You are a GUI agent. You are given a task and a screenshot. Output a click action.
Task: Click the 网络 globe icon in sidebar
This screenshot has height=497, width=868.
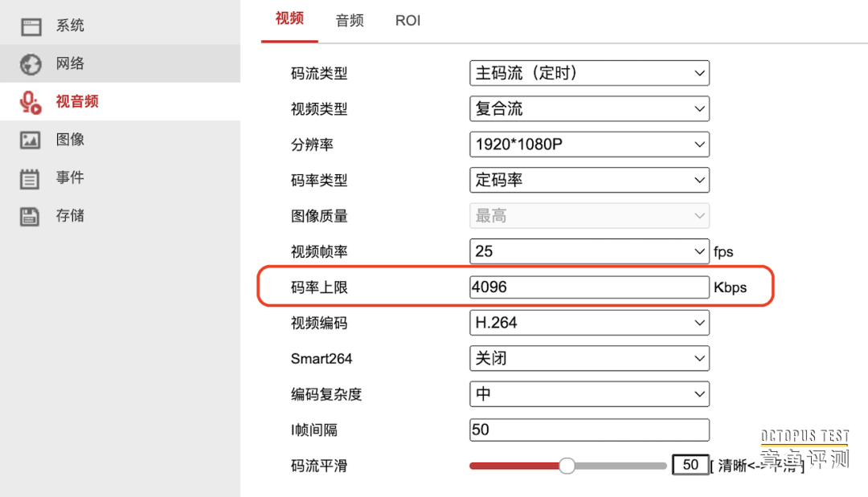pos(30,63)
